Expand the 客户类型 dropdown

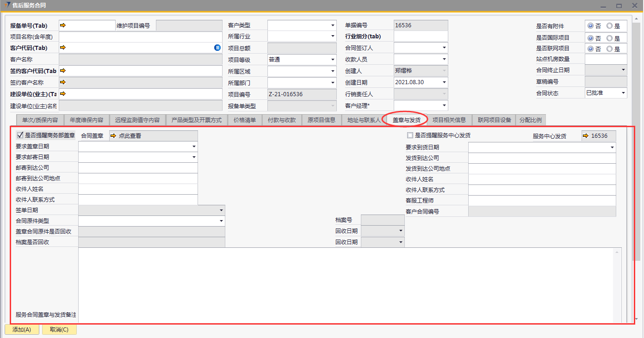pyautogui.click(x=332, y=25)
